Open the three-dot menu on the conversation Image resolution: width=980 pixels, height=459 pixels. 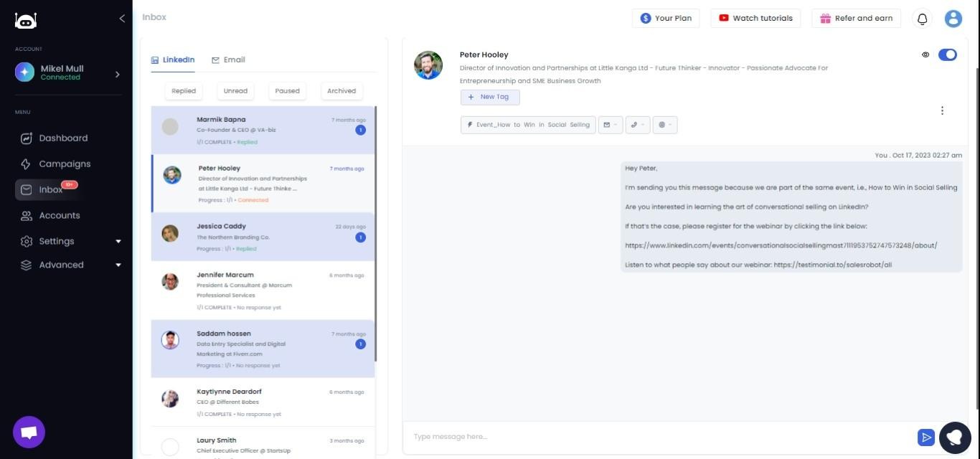click(942, 110)
